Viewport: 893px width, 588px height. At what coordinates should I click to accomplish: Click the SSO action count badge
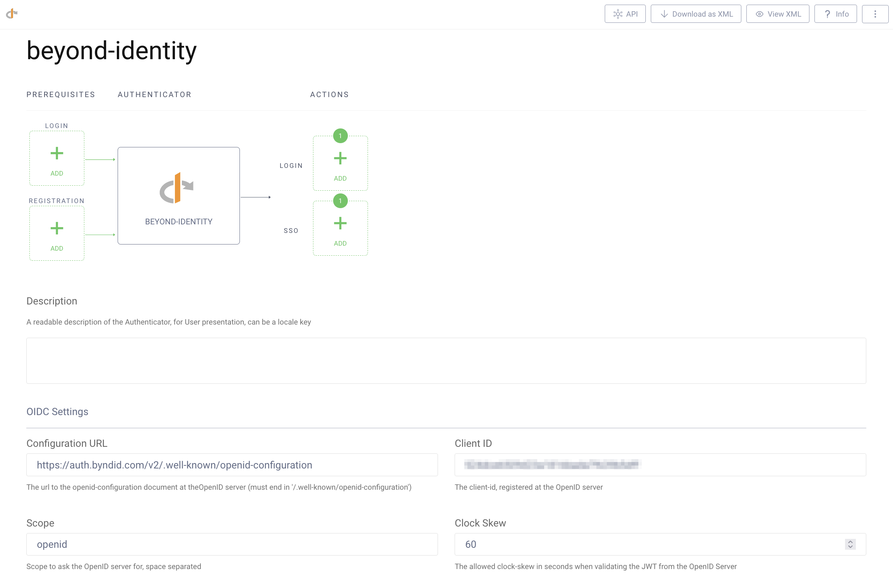(x=340, y=201)
